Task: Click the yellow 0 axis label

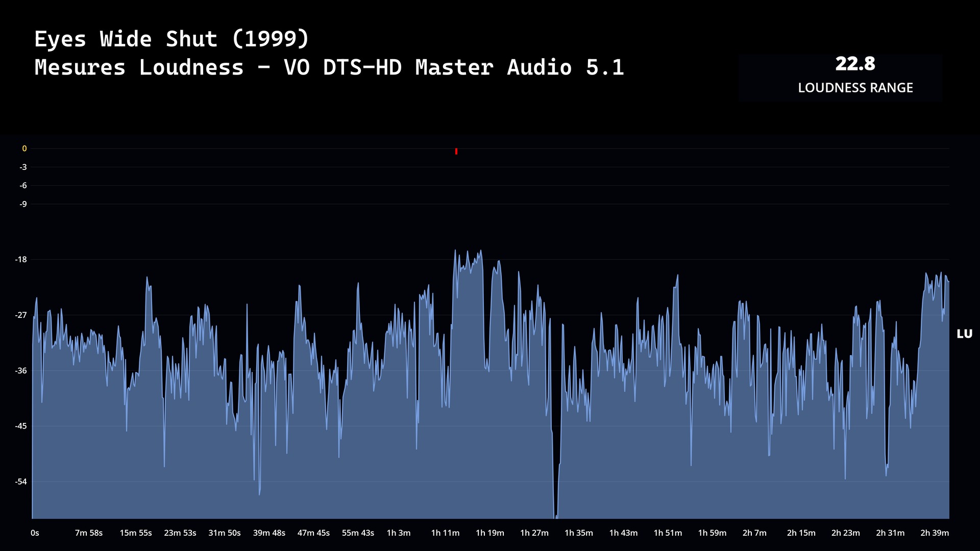Action: [x=24, y=148]
